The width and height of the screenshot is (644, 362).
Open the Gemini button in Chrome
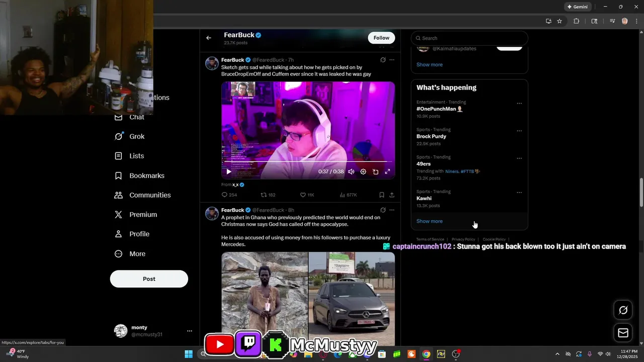click(x=578, y=7)
